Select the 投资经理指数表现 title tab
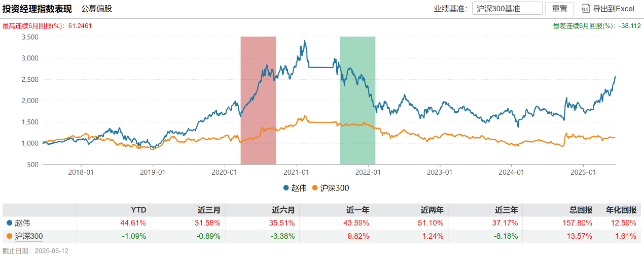This screenshot has height=257, width=644. [x=37, y=9]
